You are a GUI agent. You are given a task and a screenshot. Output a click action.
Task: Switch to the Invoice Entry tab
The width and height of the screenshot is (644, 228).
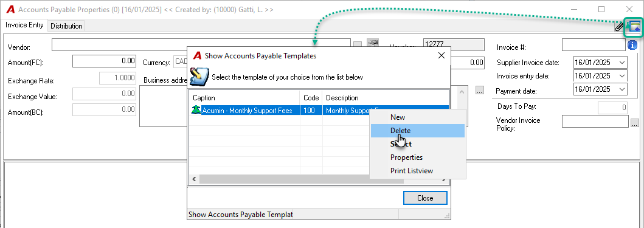(24, 25)
